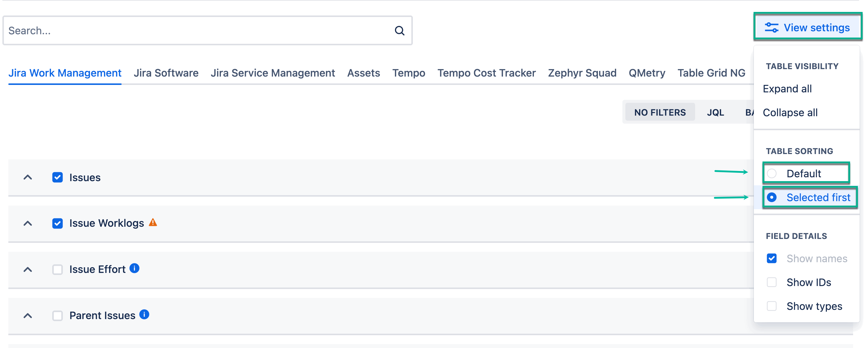The width and height of the screenshot is (868, 348).
Task: Click the View settings sliders icon
Action: coord(772,27)
